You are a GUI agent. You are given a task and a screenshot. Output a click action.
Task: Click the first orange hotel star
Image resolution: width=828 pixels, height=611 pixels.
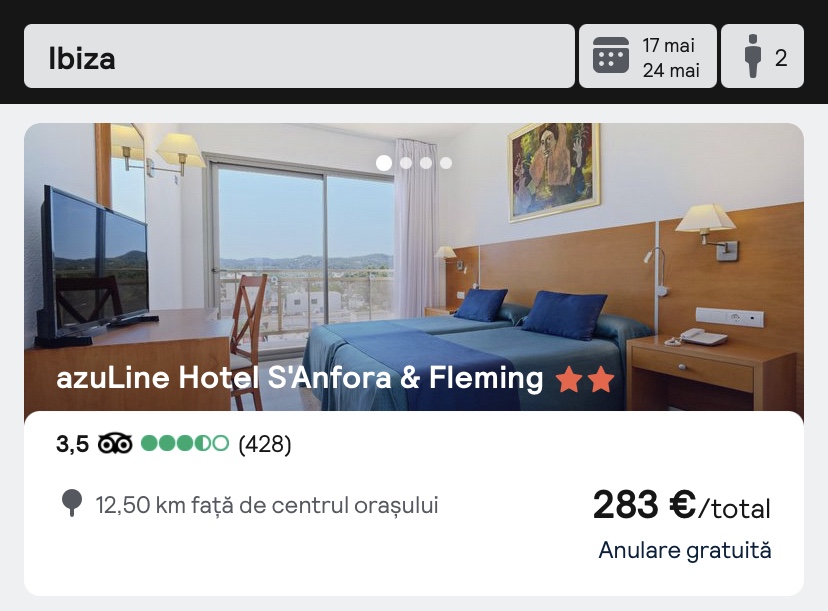click(569, 380)
